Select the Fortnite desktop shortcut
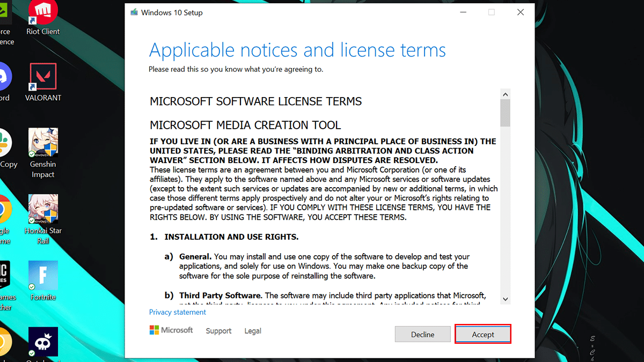The width and height of the screenshot is (644, 362). point(43,276)
